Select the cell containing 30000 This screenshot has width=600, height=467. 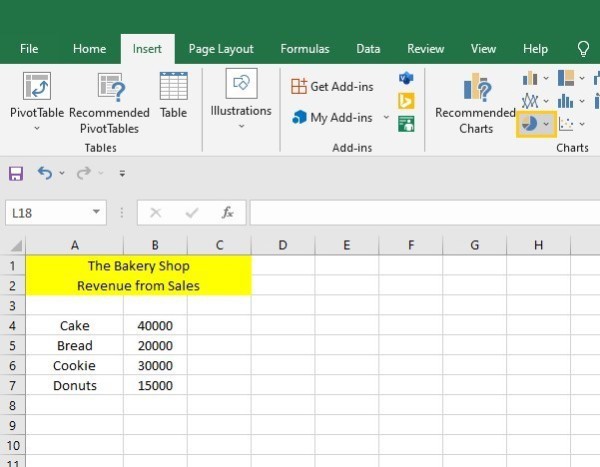155,365
